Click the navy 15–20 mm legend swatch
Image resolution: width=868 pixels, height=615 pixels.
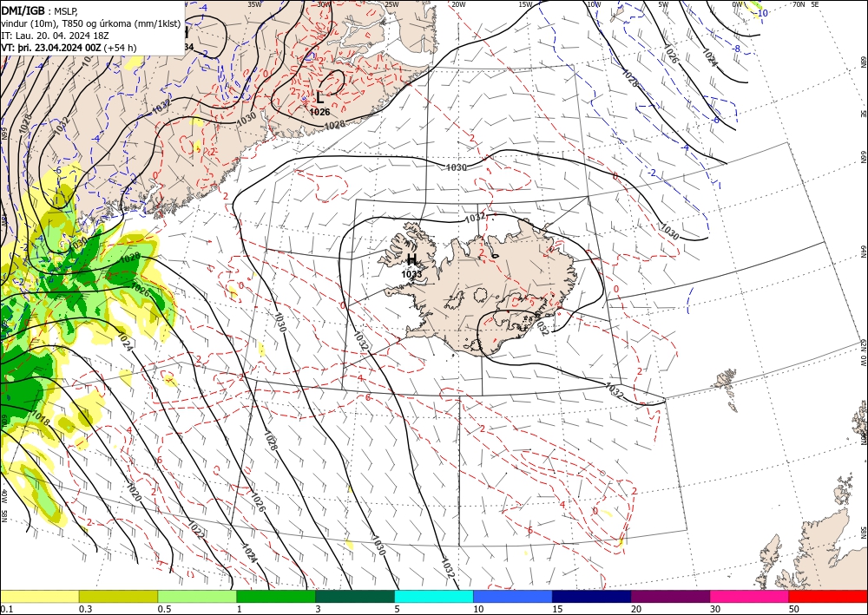tap(592, 596)
